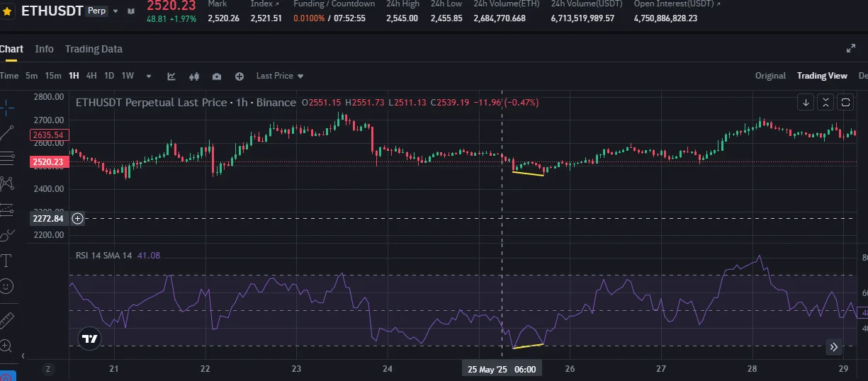Viewport: 868px width, 381px height.
Task: Click the plus button beside 2272.84 price
Action: (78, 218)
